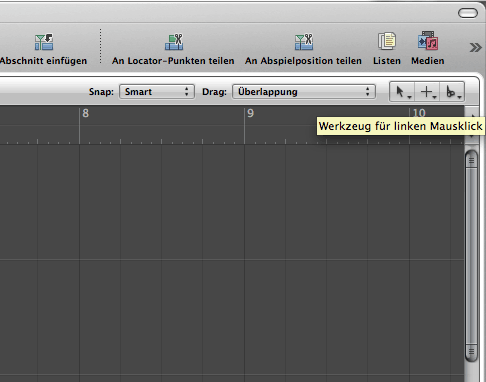The image size is (486, 382).
Task: Open the third tool selection menu
Action: (x=452, y=92)
